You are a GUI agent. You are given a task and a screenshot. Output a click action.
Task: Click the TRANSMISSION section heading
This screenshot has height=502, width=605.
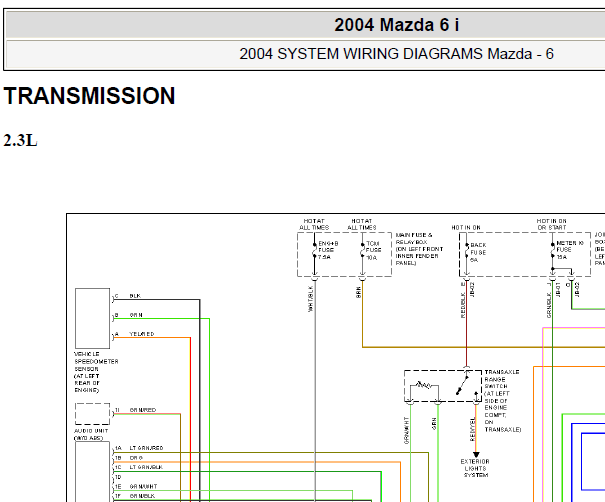tap(90, 96)
